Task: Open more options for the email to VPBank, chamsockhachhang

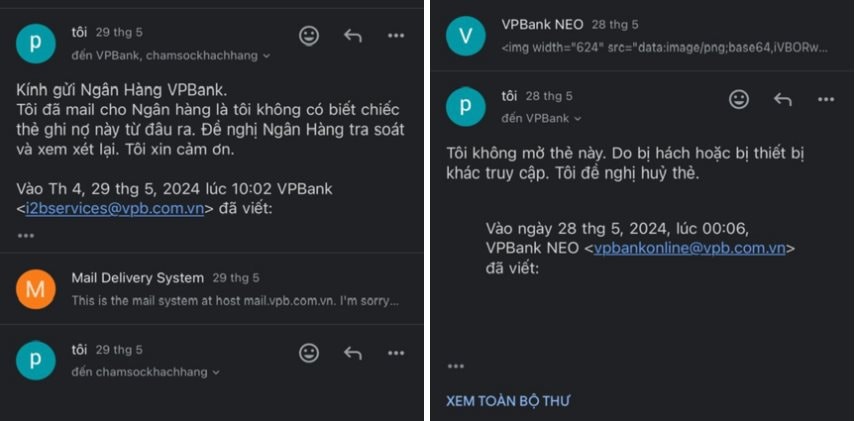Action: (x=396, y=36)
